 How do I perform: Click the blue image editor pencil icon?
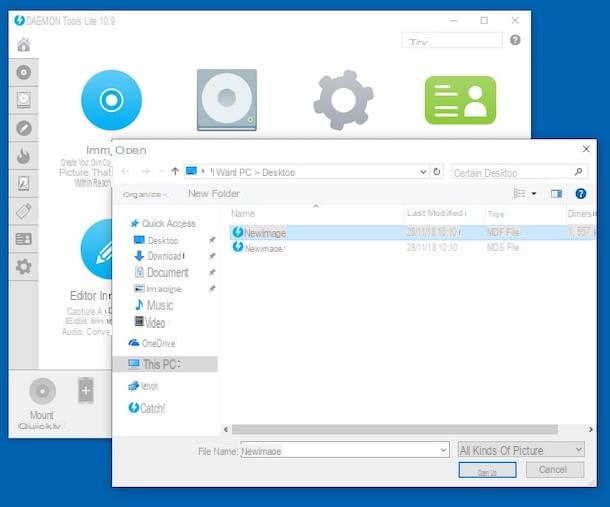pyautogui.click(x=96, y=249)
